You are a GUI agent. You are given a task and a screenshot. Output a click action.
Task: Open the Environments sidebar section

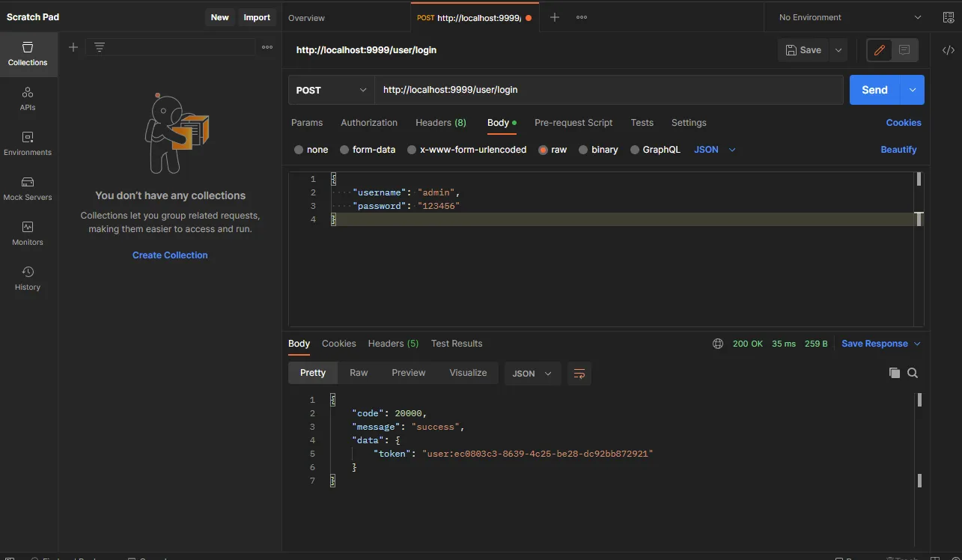[28, 144]
